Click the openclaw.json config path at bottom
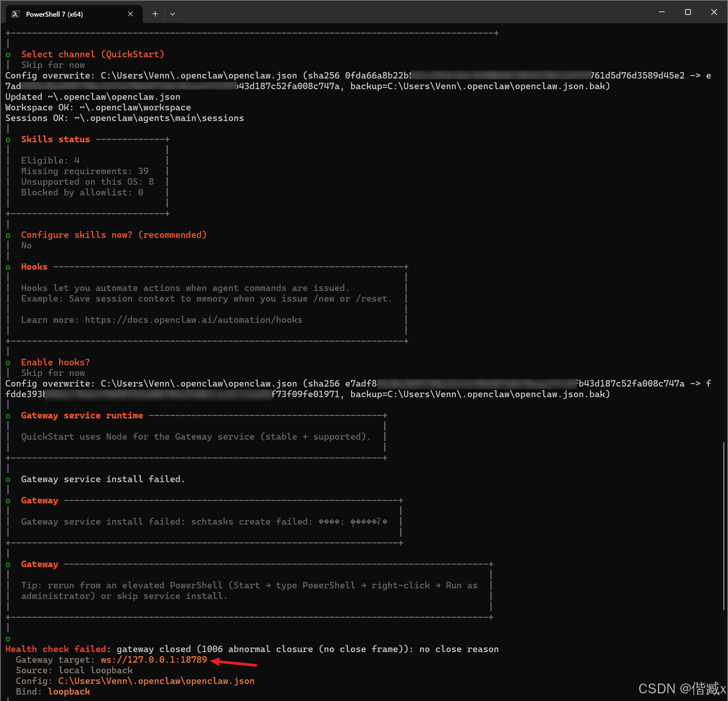This screenshot has height=701, width=728. coord(156,681)
